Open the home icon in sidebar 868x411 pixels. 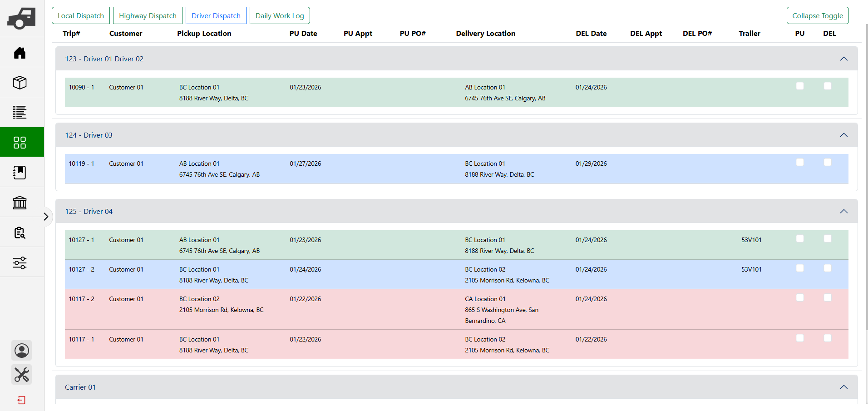click(x=20, y=53)
